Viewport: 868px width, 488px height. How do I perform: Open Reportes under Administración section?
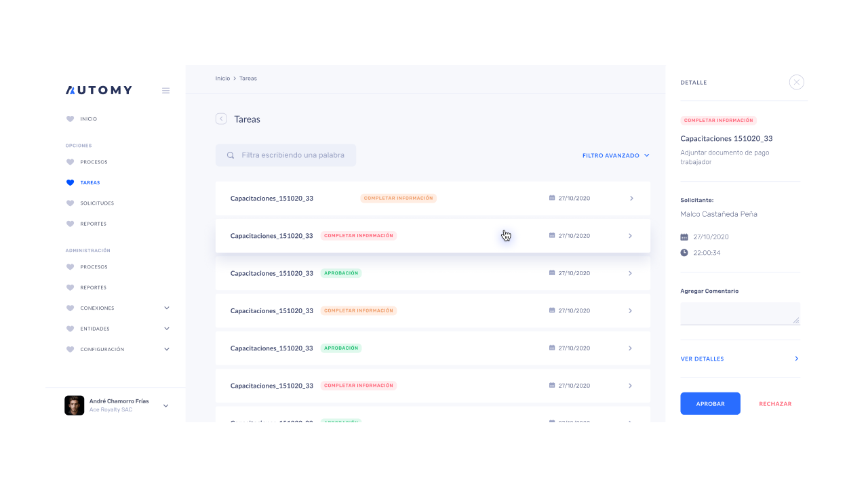click(x=93, y=288)
